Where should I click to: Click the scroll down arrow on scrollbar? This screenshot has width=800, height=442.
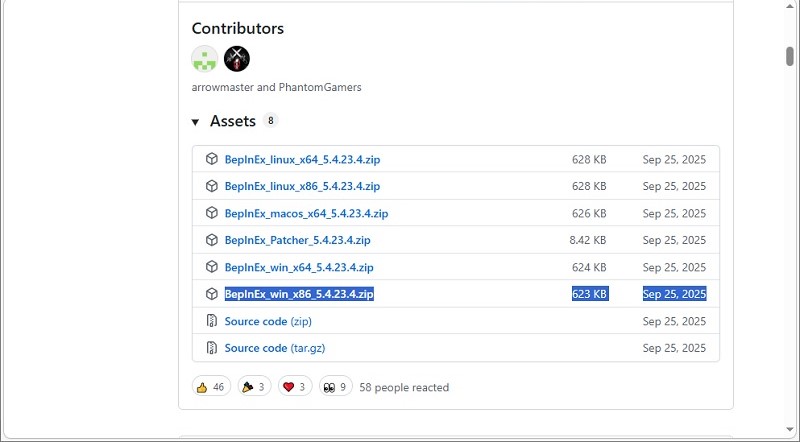click(x=790, y=432)
